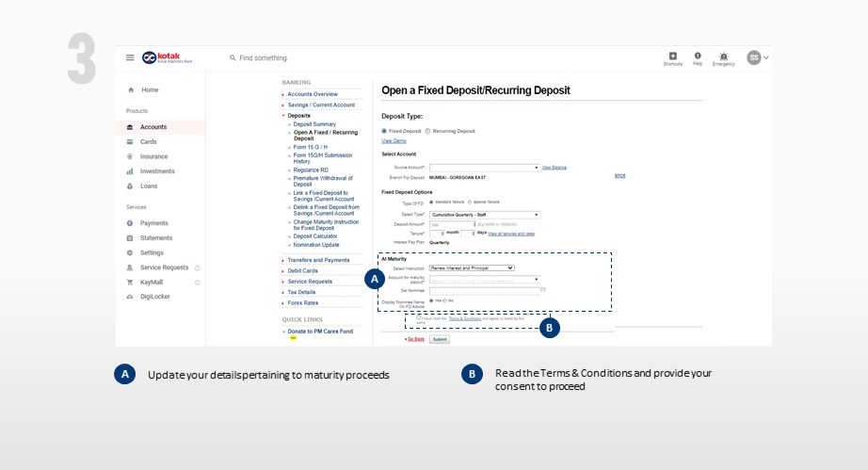Click the DigiLocker cloud icon

click(x=130, y=297)
